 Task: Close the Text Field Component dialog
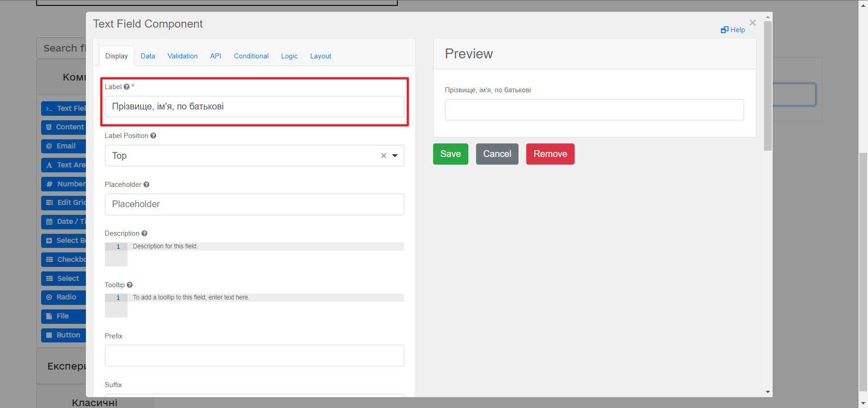tap(752, 23)
